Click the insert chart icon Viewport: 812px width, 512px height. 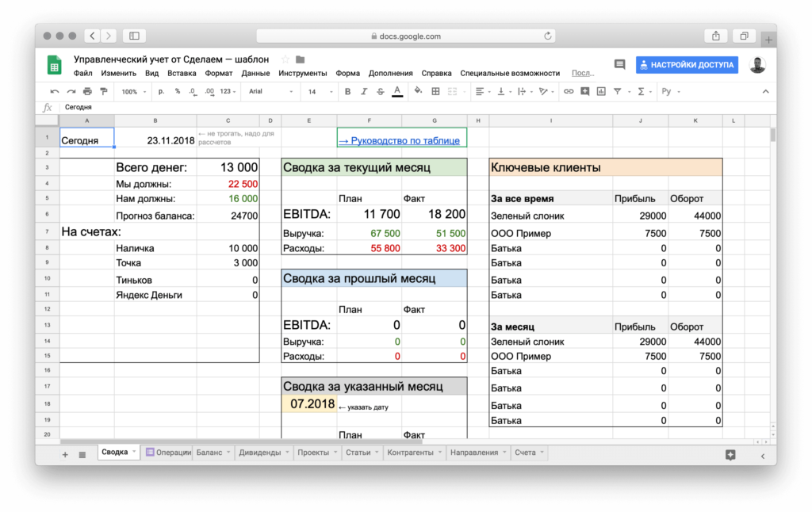pos(601,91)
